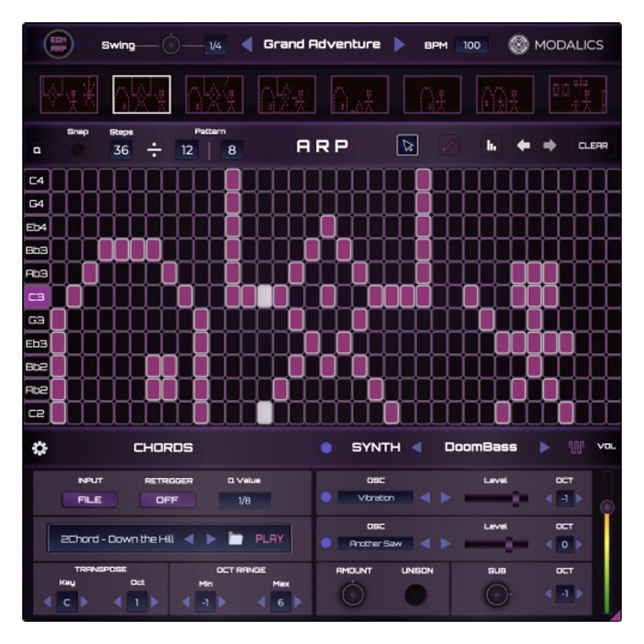644x644 pixels.
Task: Adjust the Swing knob
Action: [170, 45]
